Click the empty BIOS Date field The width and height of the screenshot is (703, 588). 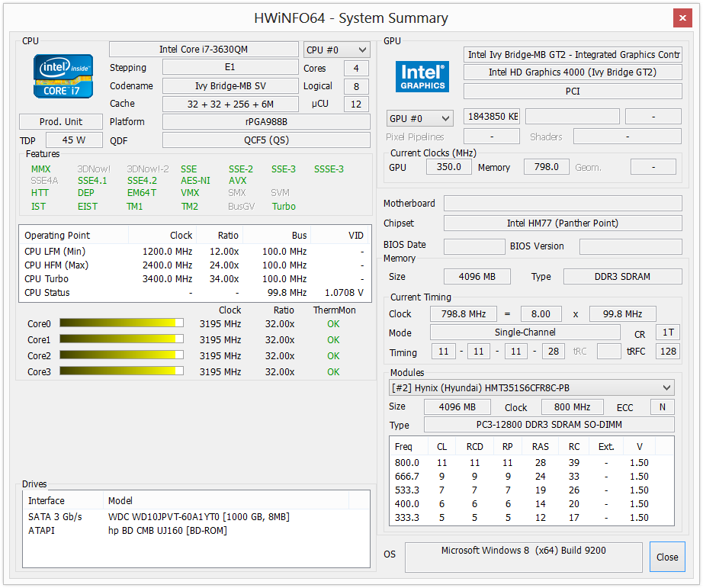click(474, 246)
